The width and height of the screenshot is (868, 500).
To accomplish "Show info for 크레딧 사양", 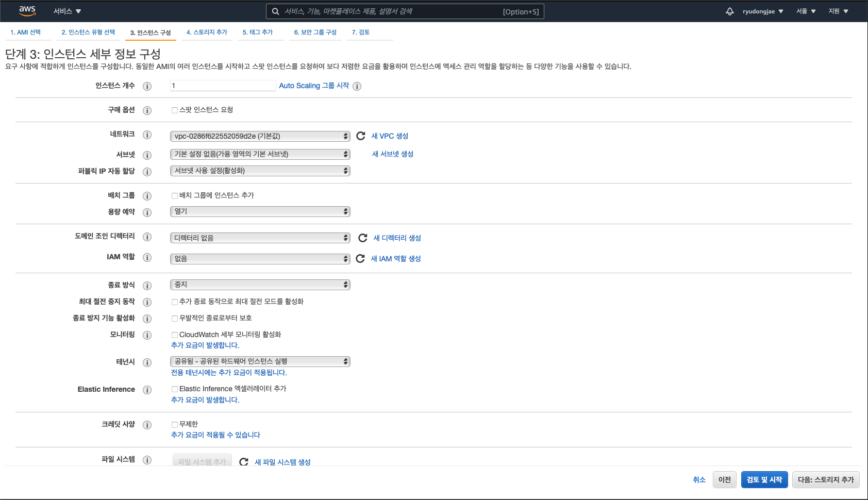I will tap(147, 425).
